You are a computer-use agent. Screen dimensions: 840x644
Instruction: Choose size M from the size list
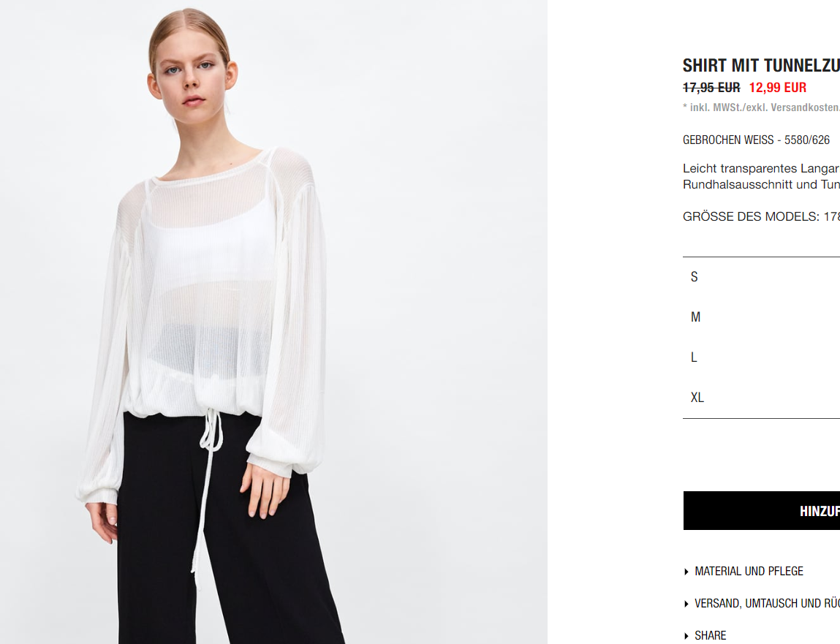[x=761, y=317]
